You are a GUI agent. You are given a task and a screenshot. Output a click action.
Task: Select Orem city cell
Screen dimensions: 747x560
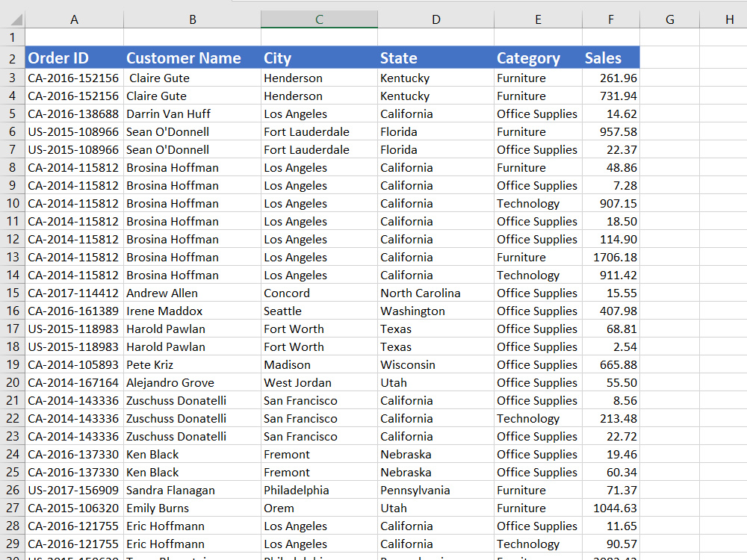click(x=319, y=508)
